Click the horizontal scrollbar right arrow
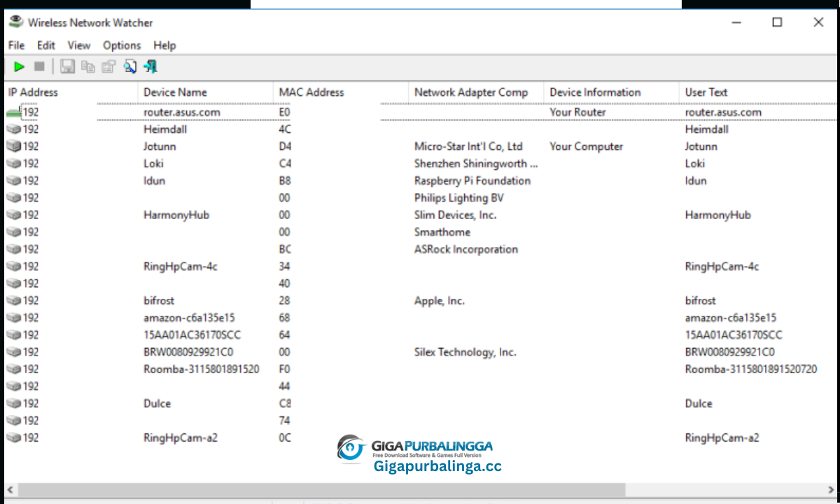The width and height of the screenshot is (840, 504). tap(831, 489)
